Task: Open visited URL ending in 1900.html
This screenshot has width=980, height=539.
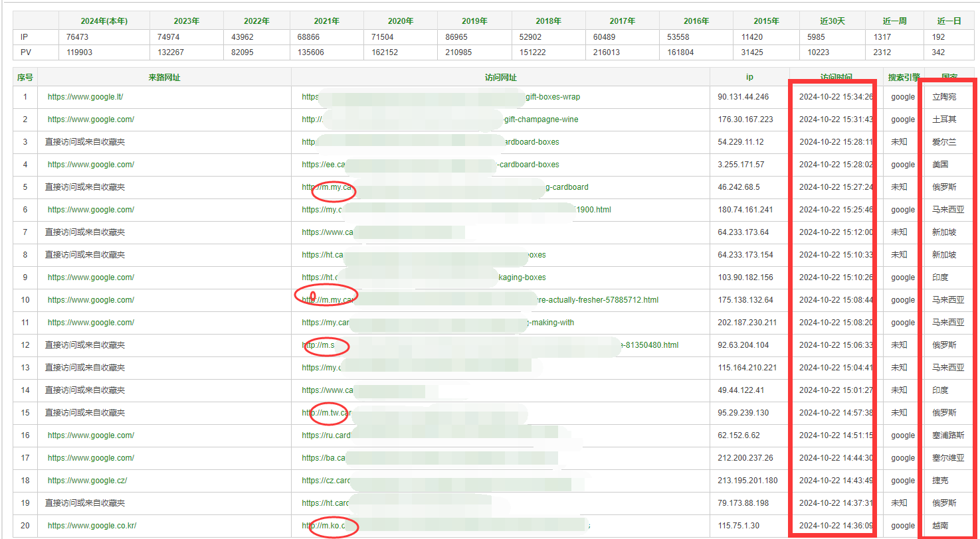Action: coord(456,210)
